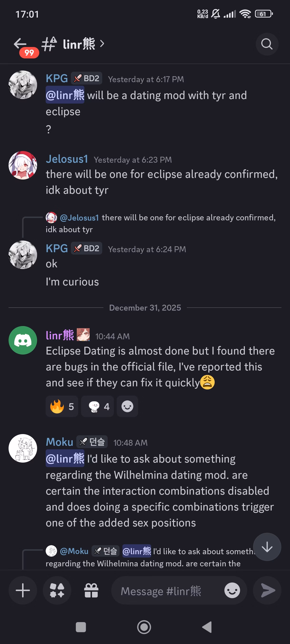The height and width of the screenshot is (644, 290).
Task: Open the search magnifier icon
Action: tap(267, 44)
